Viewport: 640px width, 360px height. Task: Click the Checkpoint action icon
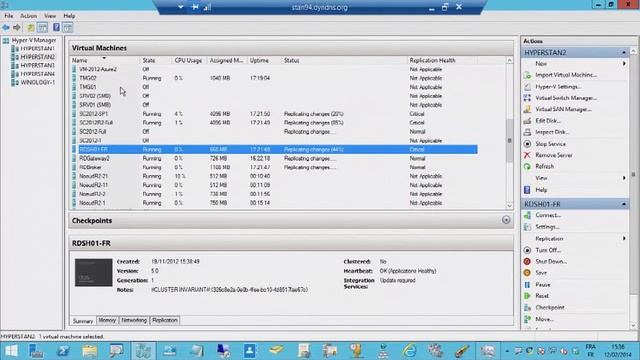527,307
